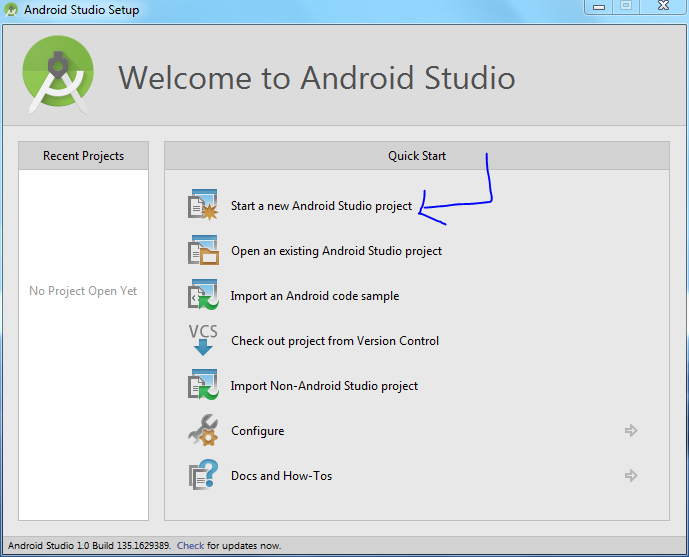Screen dimensions: 689x557
Task: Open the Docs and How-Tos entry
Action: coord(281,476)
